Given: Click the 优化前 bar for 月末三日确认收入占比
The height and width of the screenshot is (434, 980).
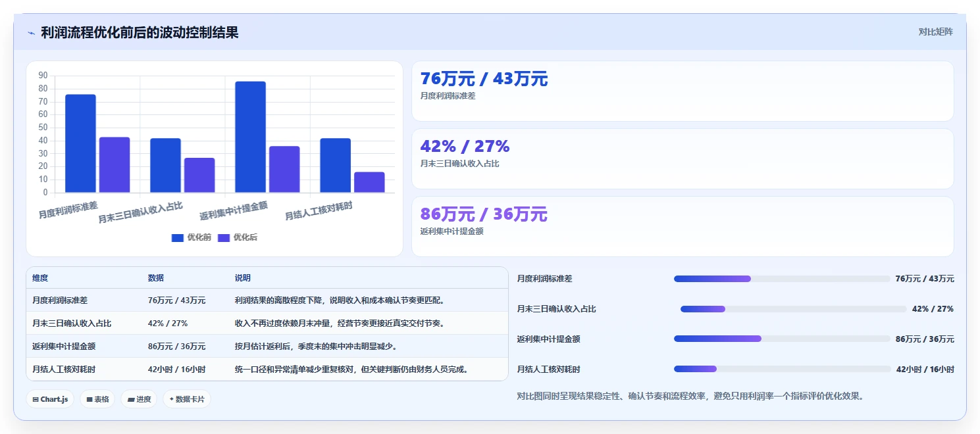Looking at the screenshot, I should pyautogui.click(x=165, y=166).
